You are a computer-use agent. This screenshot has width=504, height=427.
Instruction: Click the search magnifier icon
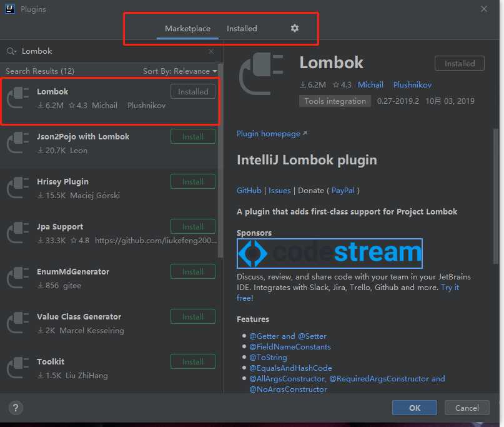coord(11,51)
